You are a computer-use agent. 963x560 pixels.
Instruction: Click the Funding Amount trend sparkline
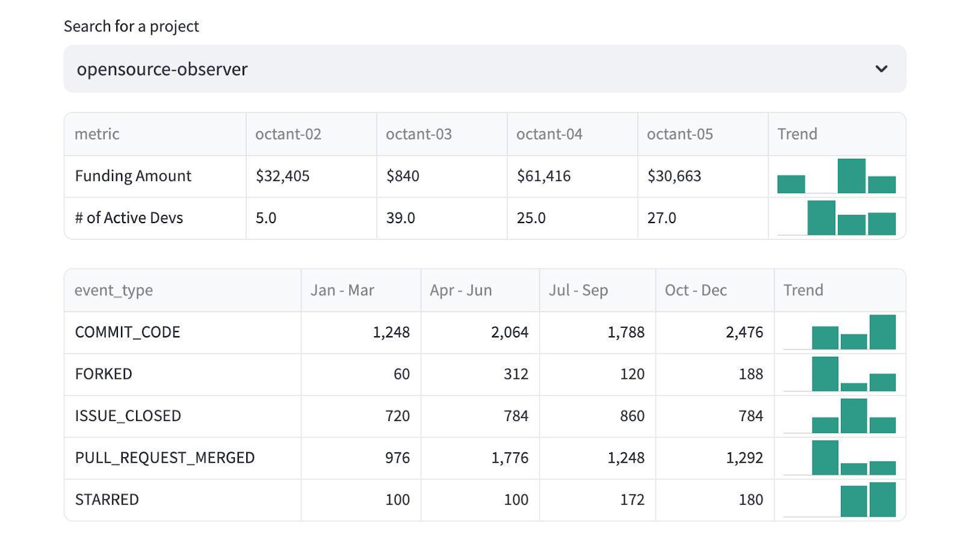point(837,176)
